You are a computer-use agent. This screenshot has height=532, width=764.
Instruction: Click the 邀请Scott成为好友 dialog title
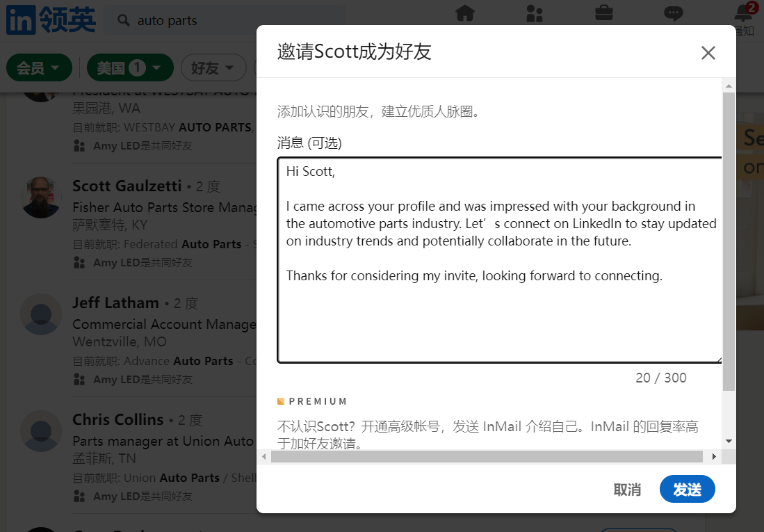point(355,51)
